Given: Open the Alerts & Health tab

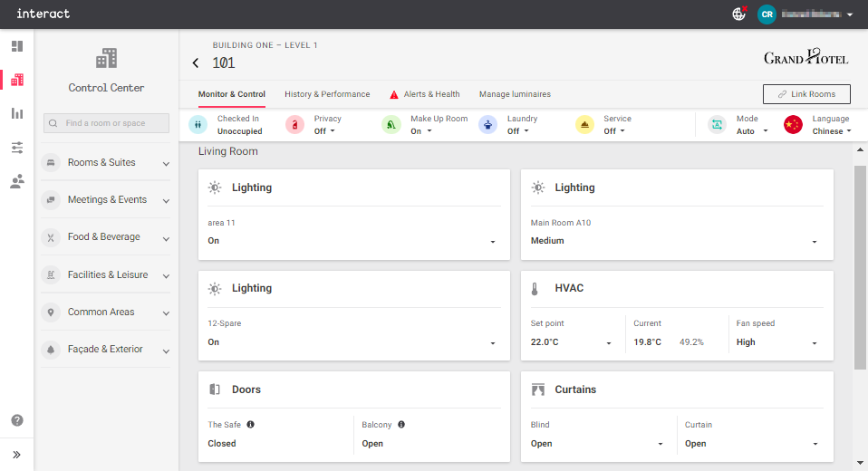Looking at the screenshot, I should click(x=431, y=94).
